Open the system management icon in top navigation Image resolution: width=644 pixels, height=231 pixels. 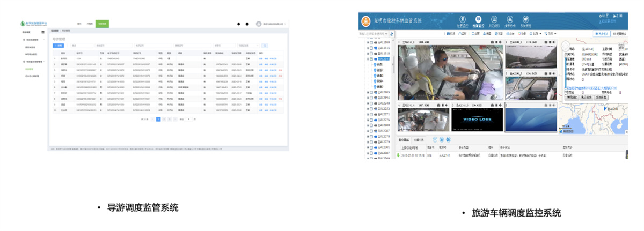526,21
